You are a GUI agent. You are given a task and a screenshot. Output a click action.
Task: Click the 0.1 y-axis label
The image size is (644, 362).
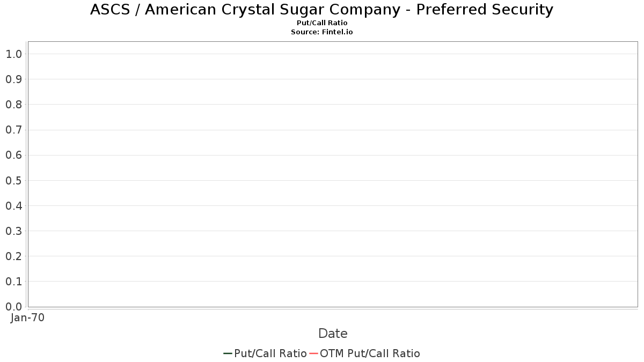click(13, 282)
